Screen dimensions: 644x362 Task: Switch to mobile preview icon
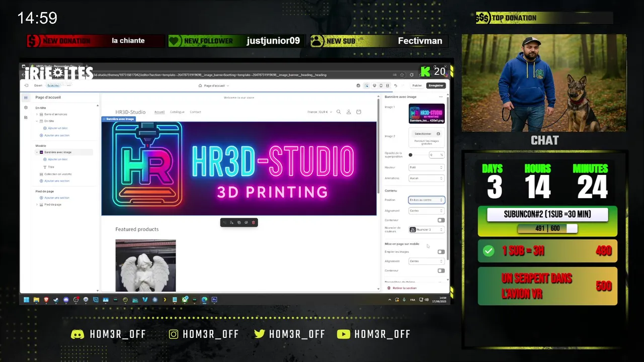point(381,85)
